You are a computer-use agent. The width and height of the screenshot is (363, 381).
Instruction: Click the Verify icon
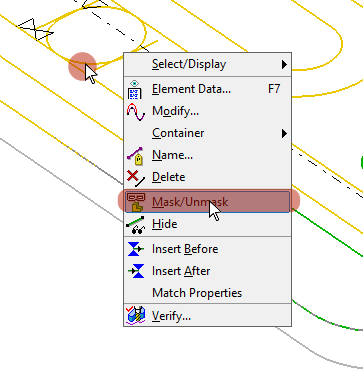[x=136, y=315]
